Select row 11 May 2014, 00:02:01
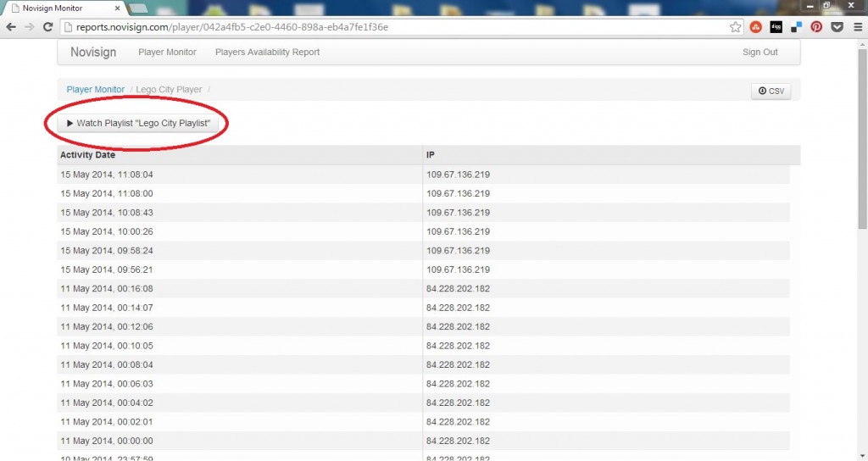The height and width of the screenshot is (461, 868). click(x=424, y=422)
